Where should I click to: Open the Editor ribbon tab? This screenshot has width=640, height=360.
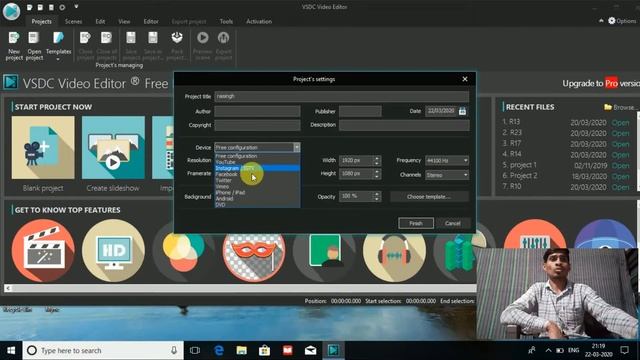(151, 21)
